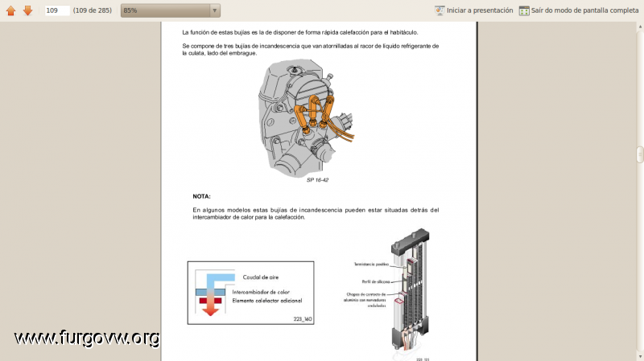Click the airflow diagram box 223_160
Screen dimensions: 644x361
pos(250,293)
